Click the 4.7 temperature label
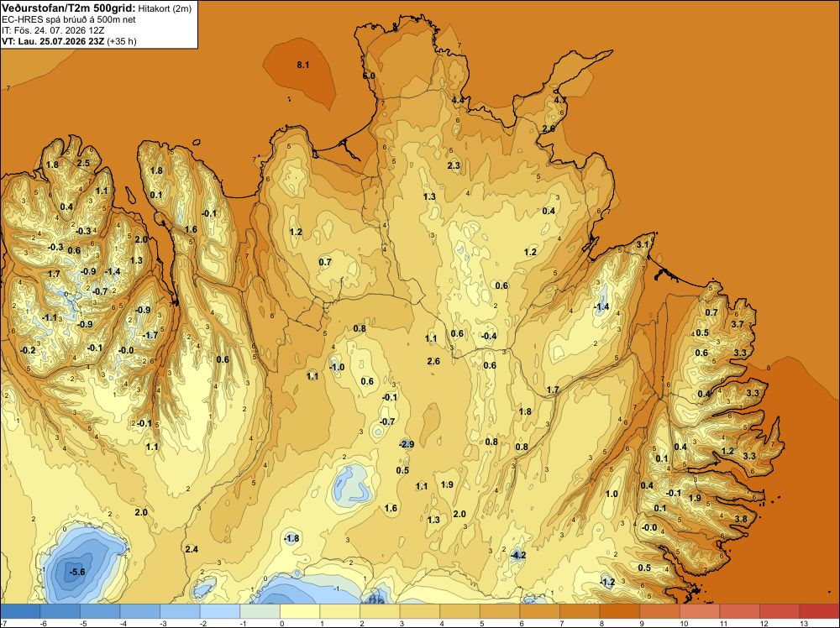The image size is (840, 628). [559, 100]
